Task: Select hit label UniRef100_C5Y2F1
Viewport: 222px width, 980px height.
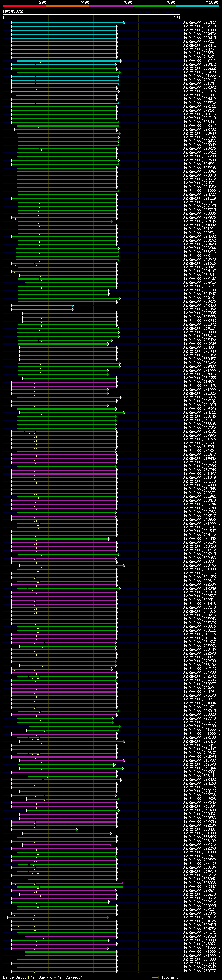Action: pos(199,61)
